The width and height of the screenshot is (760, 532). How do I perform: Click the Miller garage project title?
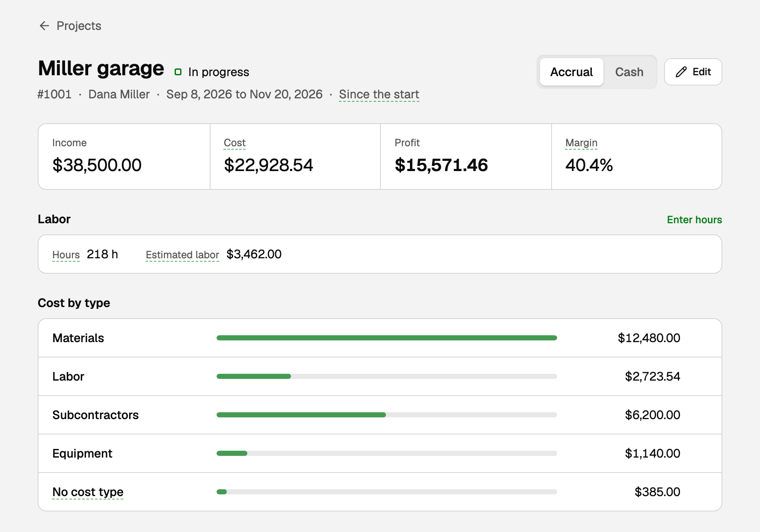pos(101,68)
